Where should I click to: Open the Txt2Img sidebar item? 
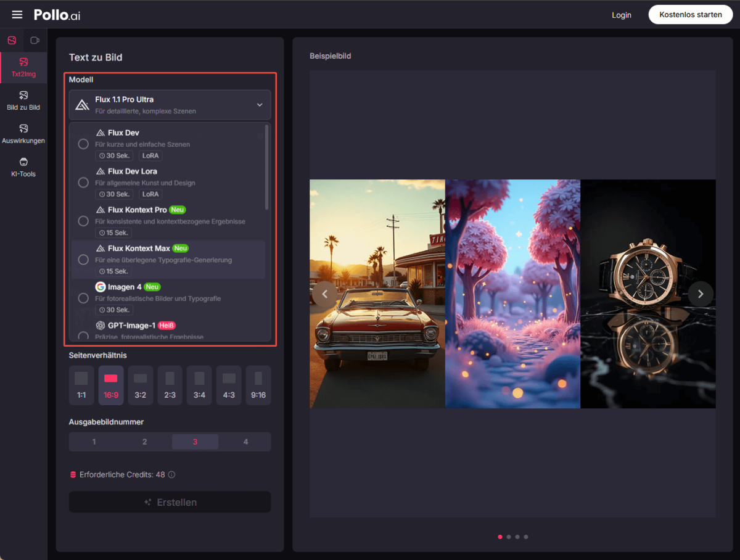point(23,67)
